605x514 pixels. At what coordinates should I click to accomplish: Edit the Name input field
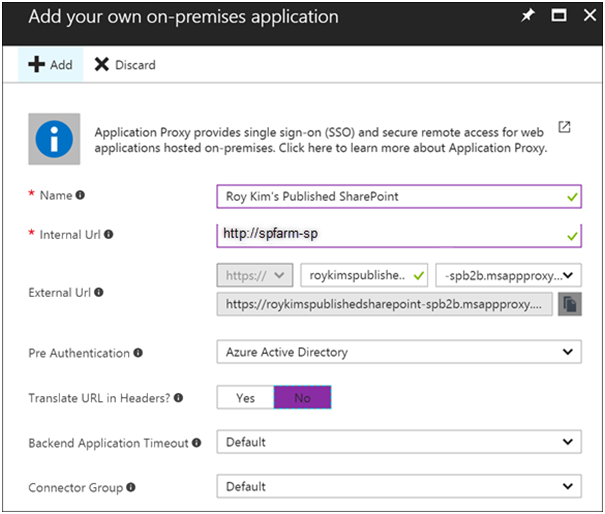[x=399, y=196]
